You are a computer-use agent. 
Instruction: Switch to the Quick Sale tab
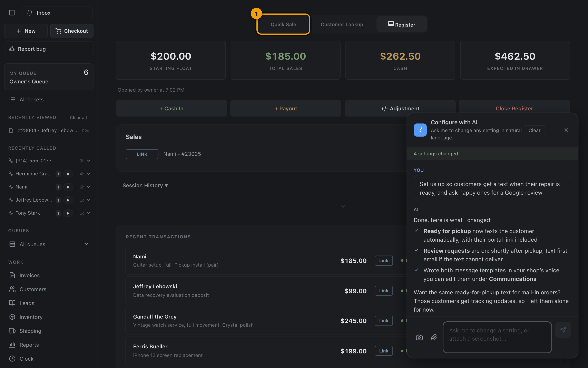(x=283, y=24)
